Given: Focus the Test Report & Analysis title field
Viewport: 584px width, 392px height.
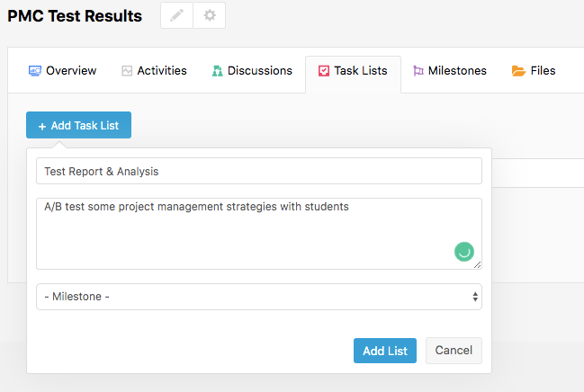Looking at the screenshot, I should 259,171.
